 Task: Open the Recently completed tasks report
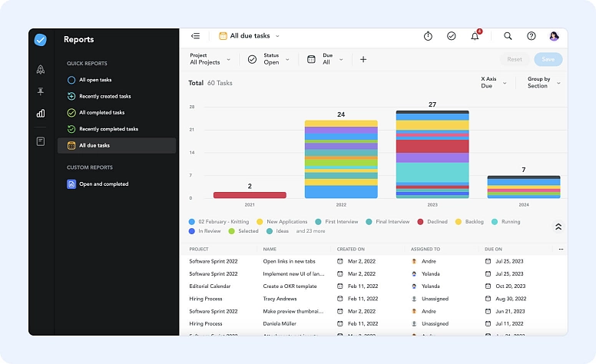[x=108, y=129]
